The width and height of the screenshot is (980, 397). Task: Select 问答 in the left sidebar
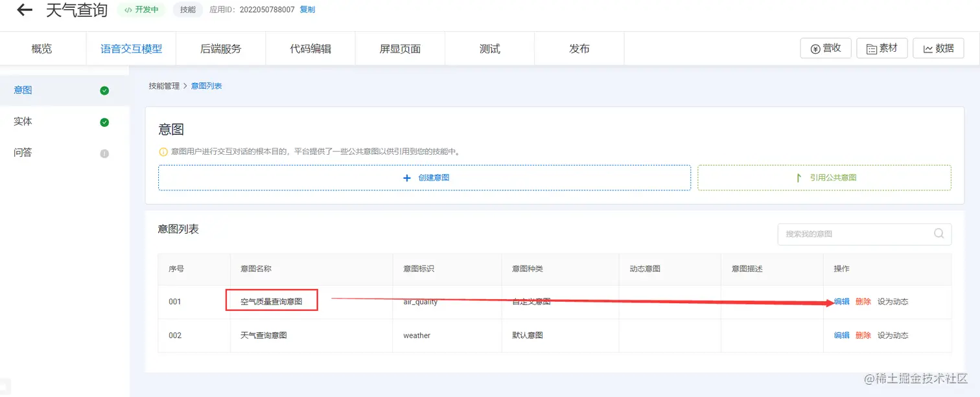click(x=65, y=153)
